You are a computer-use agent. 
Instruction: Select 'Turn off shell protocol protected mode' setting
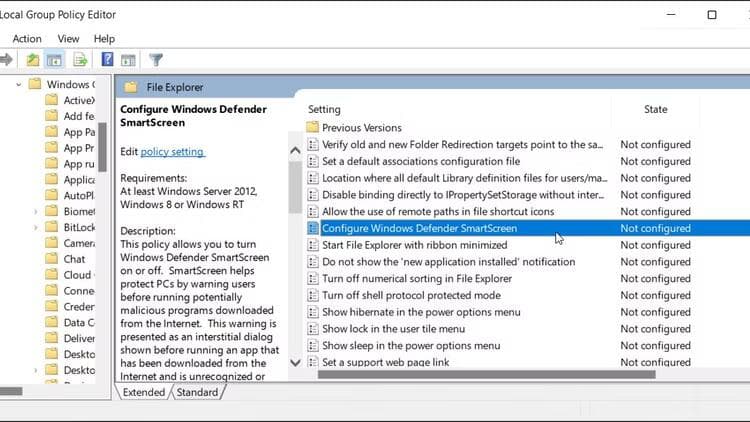tap(411, 295)
